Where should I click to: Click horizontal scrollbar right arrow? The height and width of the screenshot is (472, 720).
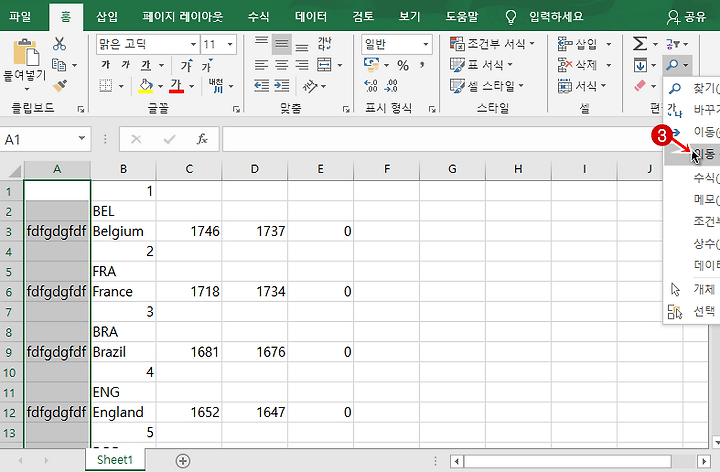(x=704, y=461)
